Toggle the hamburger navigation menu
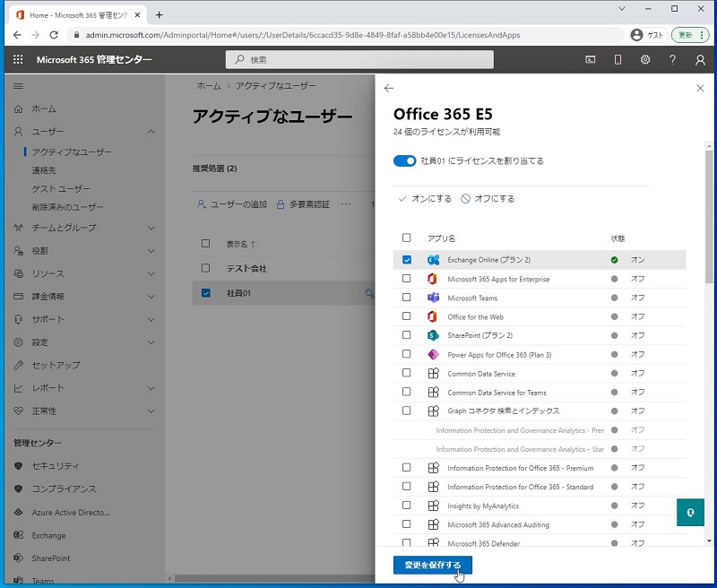 tap(18, 86)
